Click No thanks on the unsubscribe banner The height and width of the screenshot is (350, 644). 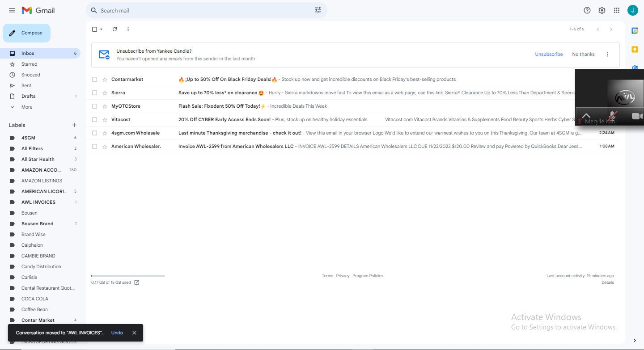(583, 55)
